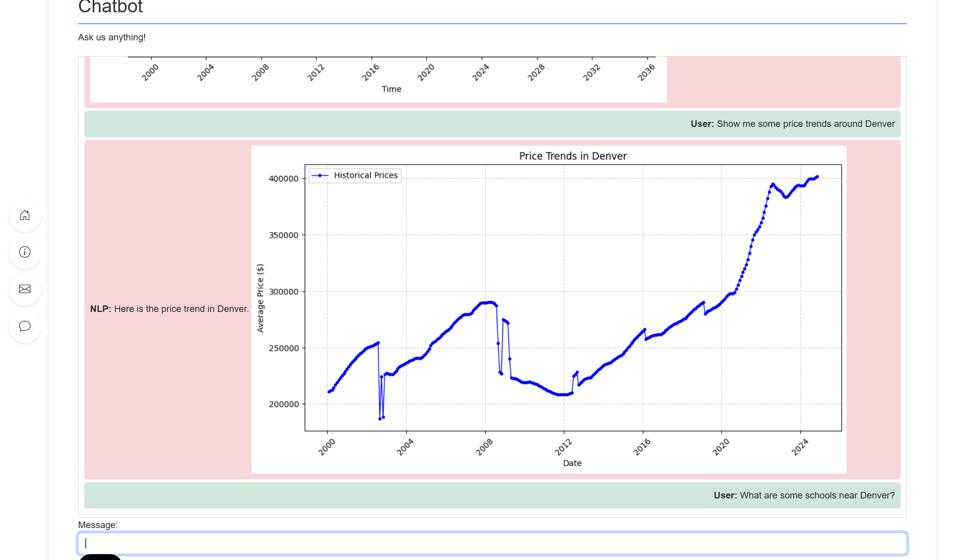Click the 'Ask us anything!' text
This screenshot has height=560, width=980.
pos(112,37)
